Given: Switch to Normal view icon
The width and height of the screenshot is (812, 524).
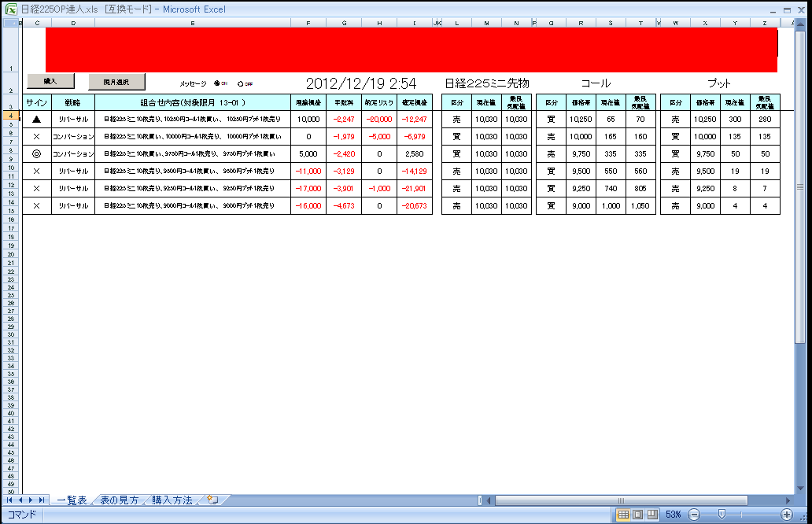Looking at the screenshot, I should coord(623,515).
